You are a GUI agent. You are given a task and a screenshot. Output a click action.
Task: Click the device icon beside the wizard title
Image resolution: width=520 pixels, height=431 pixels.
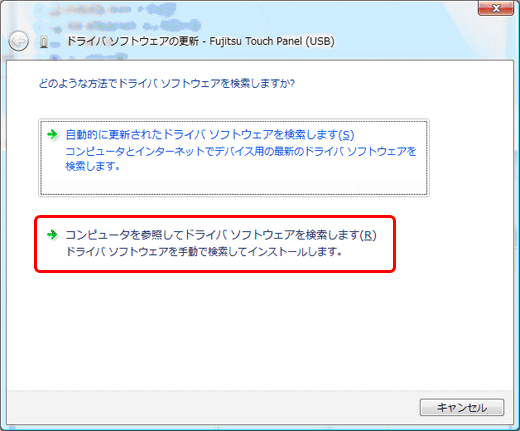tap(44, 42)
